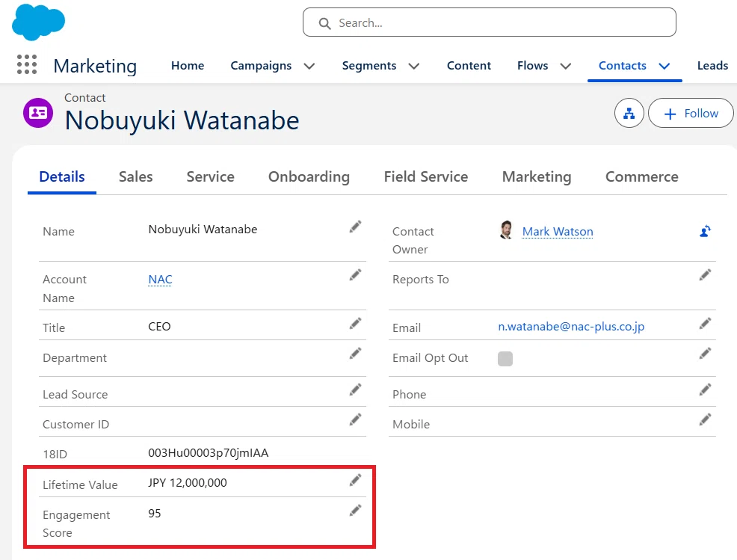Select the 18ID value 003Hu00003p70jmIAA
This screenshot has width=737, height=560.
pos(209,453)
